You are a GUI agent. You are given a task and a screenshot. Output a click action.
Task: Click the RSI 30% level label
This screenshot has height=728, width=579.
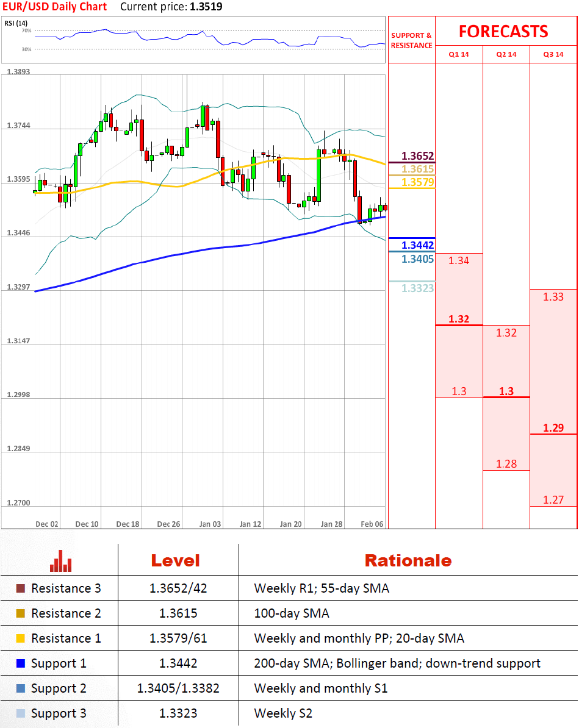(x=26, y=49)
